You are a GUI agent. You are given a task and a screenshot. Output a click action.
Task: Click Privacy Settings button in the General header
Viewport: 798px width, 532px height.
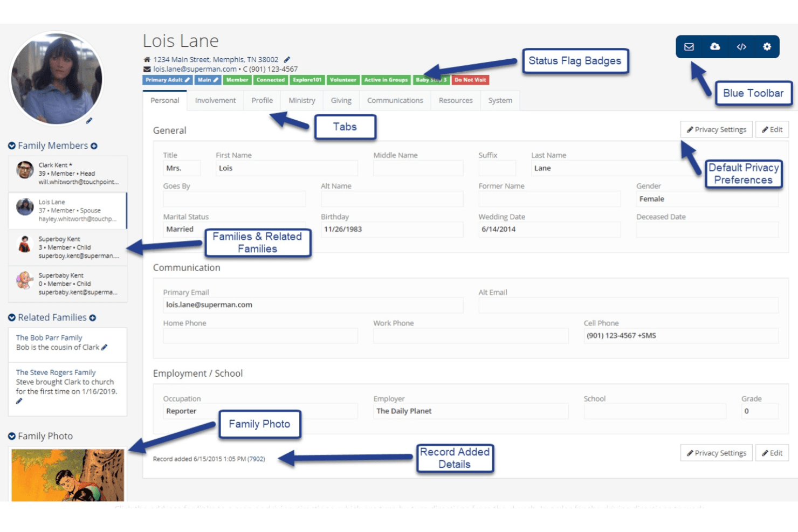tap(716, 130)
